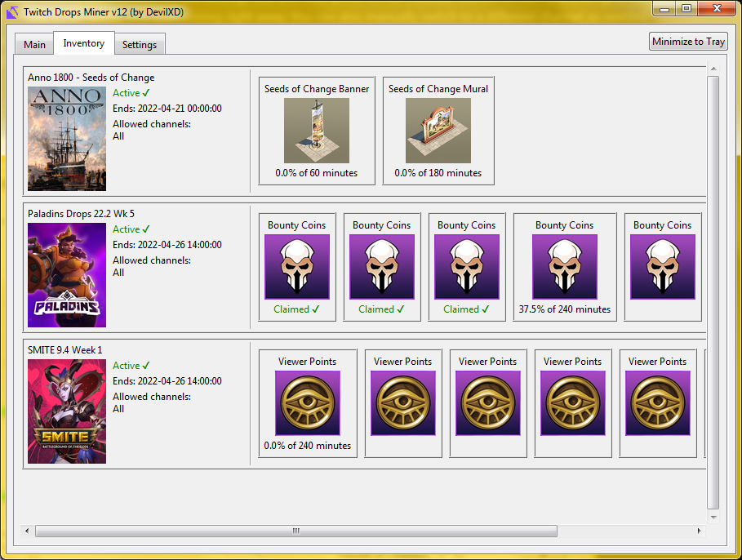Select the last Viewer Points reward icon

pyautogui.click(x=658, y=404)
